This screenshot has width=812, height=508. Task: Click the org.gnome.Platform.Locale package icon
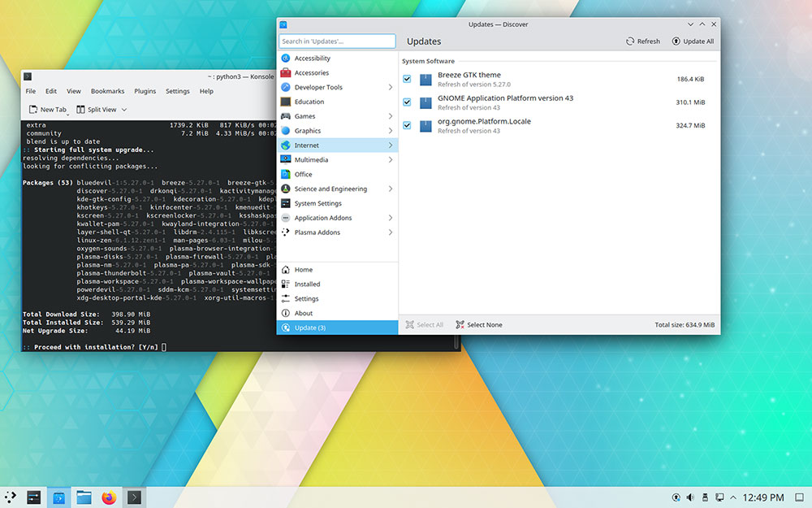[x=425, y=126]
